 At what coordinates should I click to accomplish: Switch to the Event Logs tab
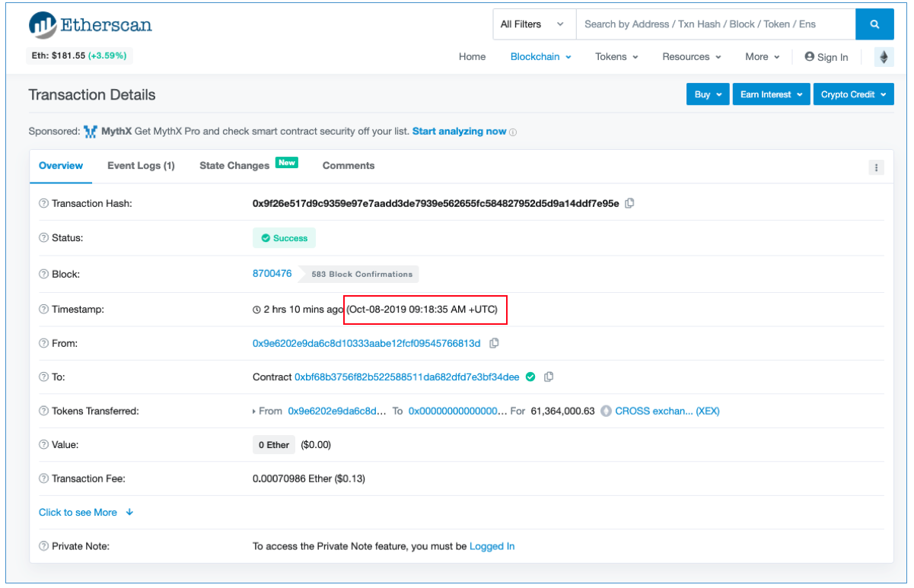(x=141, y=165)
